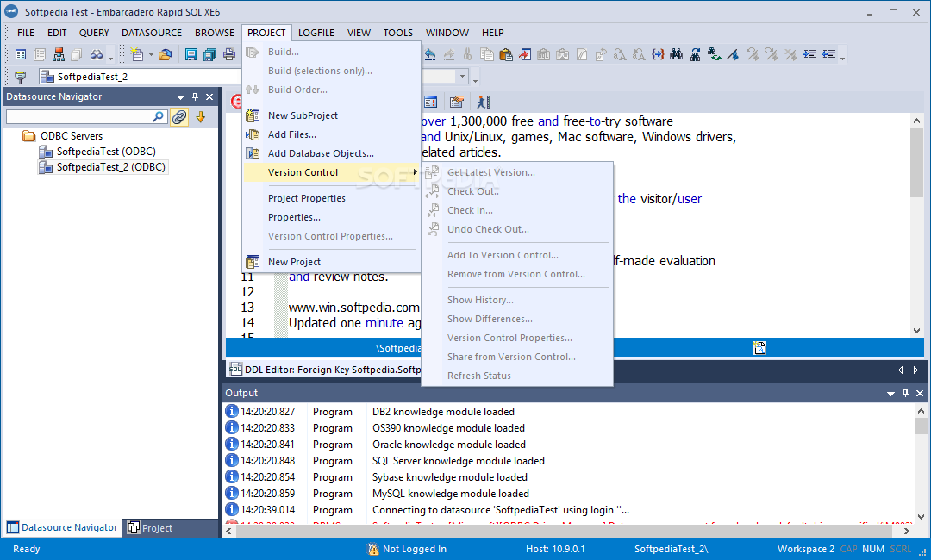This screenshot has height=560, width=931.
Task: Click the first grid window icon in toolbar
Action: (21, 55)
